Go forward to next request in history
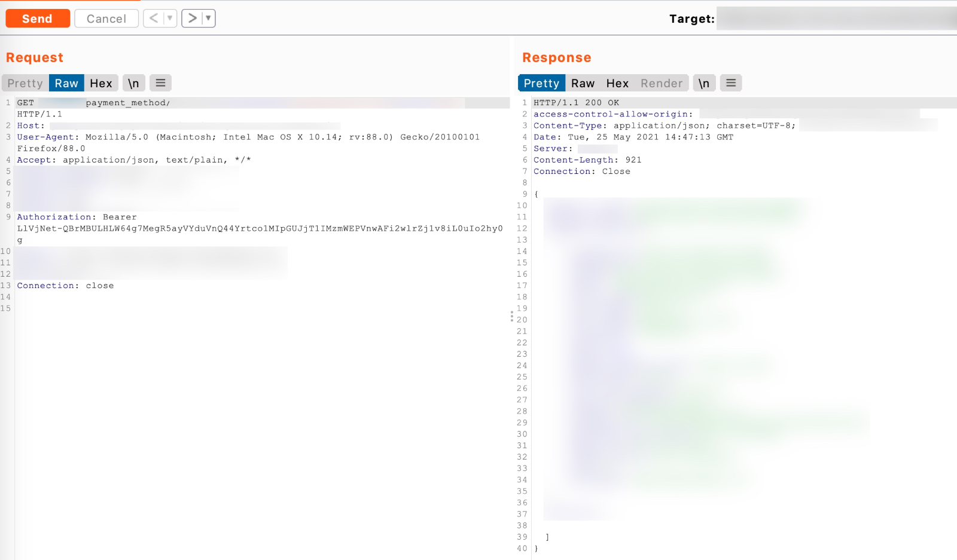The width and height of the screenshot is (957, 560). [x=192, y=19]
